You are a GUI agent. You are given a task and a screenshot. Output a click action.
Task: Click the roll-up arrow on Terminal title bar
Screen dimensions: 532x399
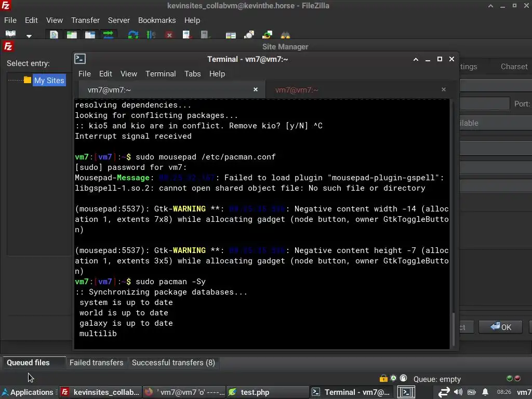click(x=416, y=59)
